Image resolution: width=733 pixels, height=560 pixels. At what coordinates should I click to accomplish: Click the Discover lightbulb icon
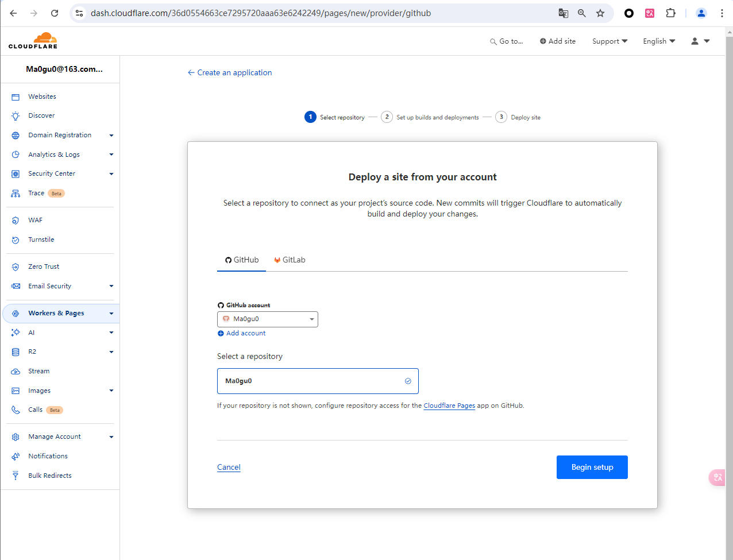pos(16,116)
